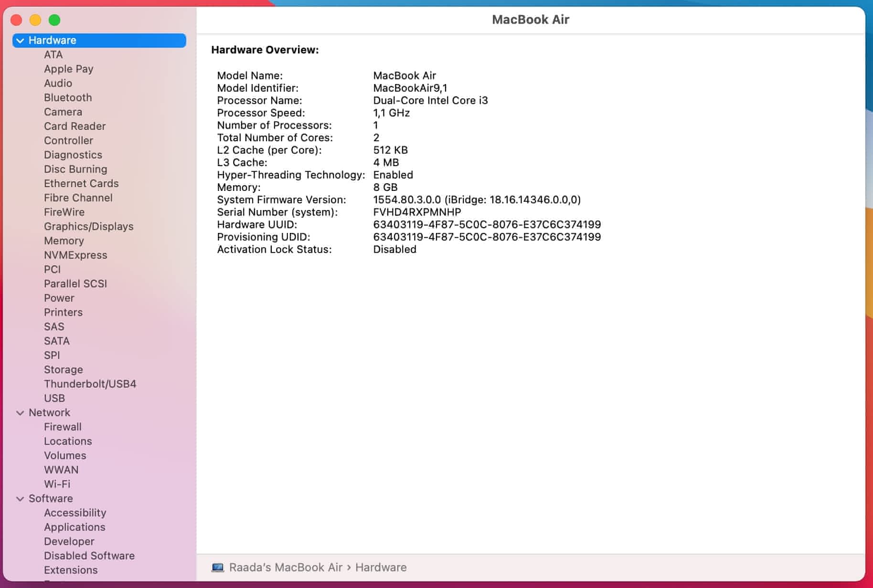The height and width of the screenshot is (588, 873).
Task: Select ATA in the sidebar
Action: 53,55
